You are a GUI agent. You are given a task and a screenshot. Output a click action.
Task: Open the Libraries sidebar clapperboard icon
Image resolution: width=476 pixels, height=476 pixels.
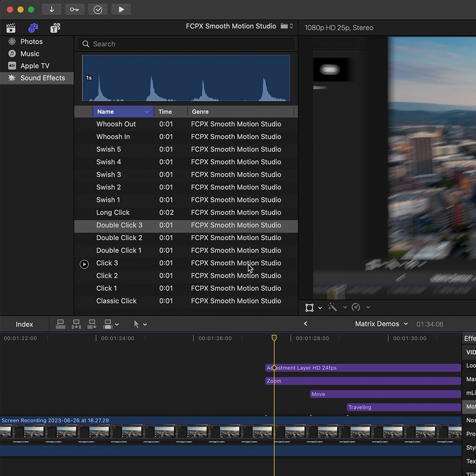pyautogui.click(x=10, y=28)
